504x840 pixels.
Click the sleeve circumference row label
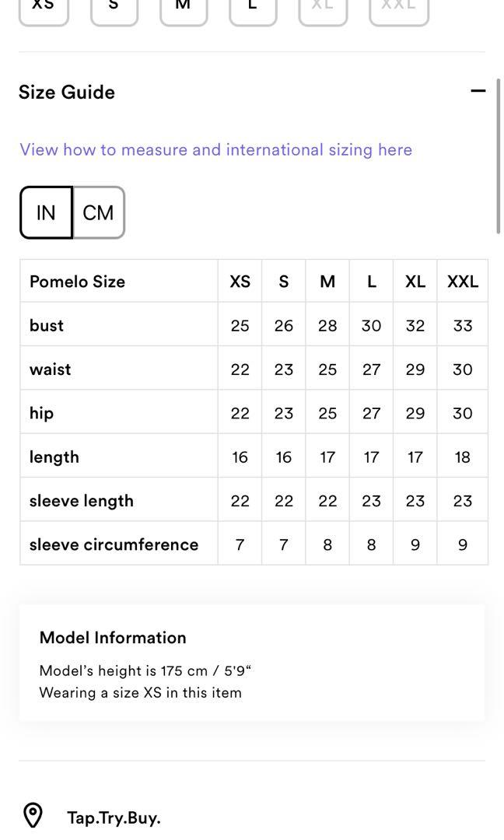[114, 544]
